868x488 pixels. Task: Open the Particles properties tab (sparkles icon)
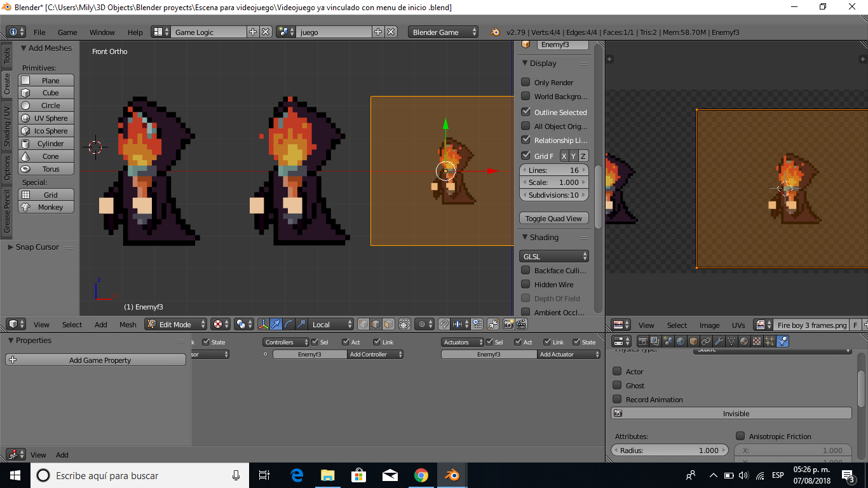click(770, 341)
